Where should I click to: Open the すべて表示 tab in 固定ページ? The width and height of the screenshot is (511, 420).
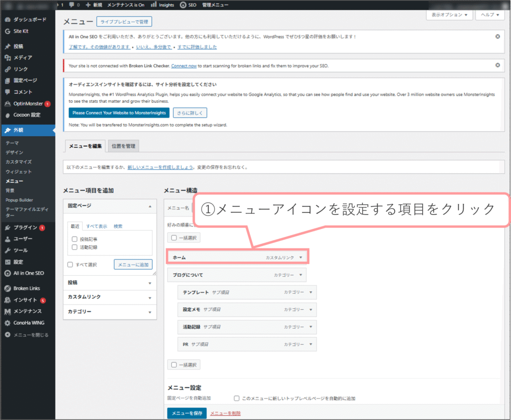pyautogui.click(x=96, y=226)
